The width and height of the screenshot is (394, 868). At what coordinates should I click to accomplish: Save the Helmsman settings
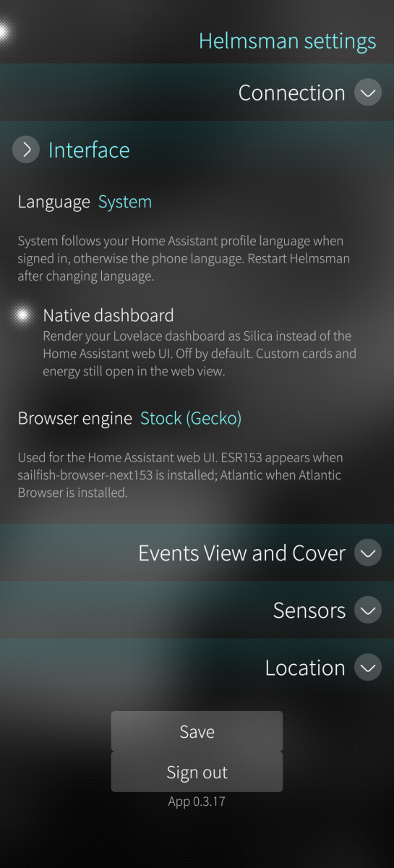tap(197, 731)
